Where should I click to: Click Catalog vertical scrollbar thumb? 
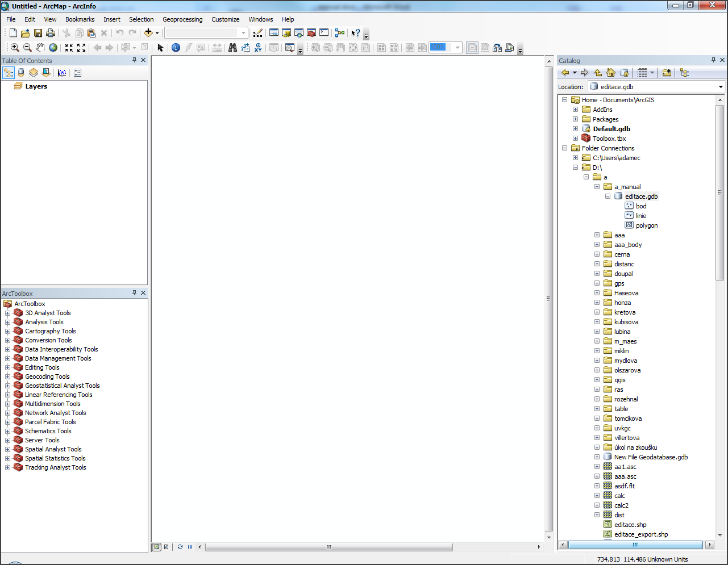[719, 192]
